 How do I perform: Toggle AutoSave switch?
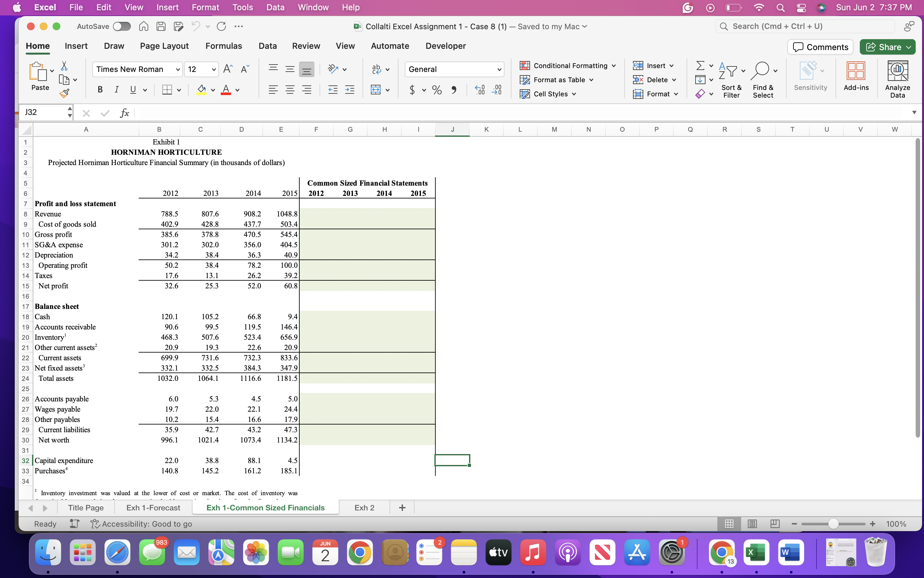122,26
